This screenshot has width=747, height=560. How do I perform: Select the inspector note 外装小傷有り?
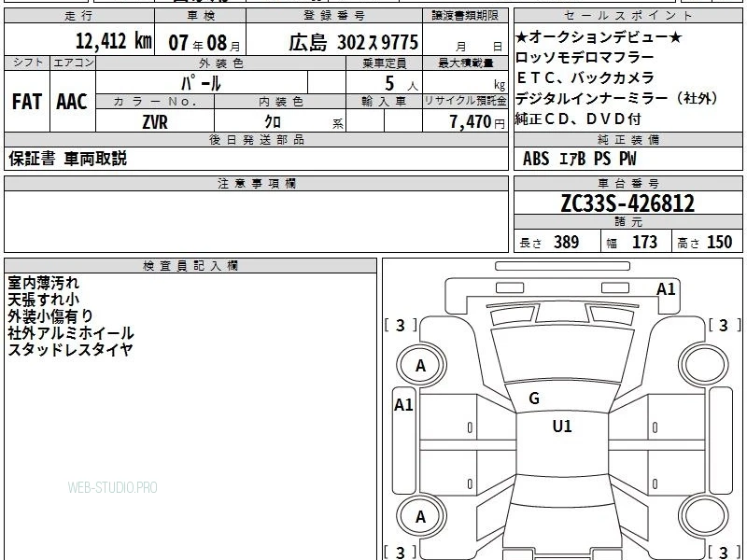[50, 316]
